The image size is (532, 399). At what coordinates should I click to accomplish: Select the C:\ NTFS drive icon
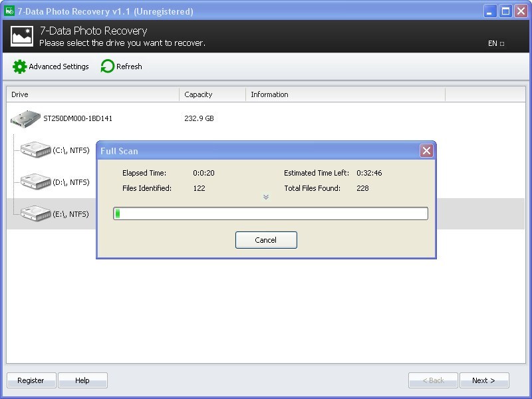click(35, 150)
